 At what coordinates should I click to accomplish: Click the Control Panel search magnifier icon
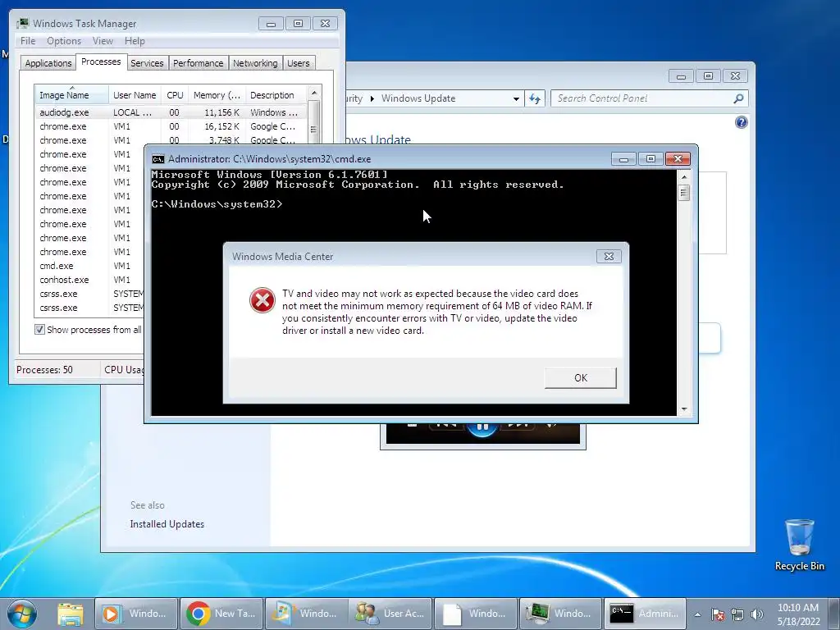(x=738, y=98)
